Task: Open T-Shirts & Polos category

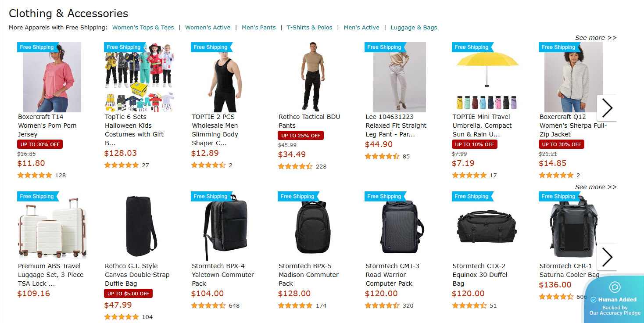Action: coord(310,27)
